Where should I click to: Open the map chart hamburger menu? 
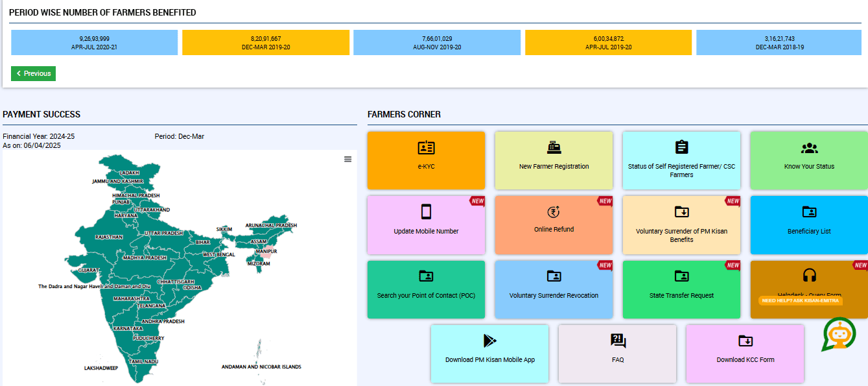(348, 159)
